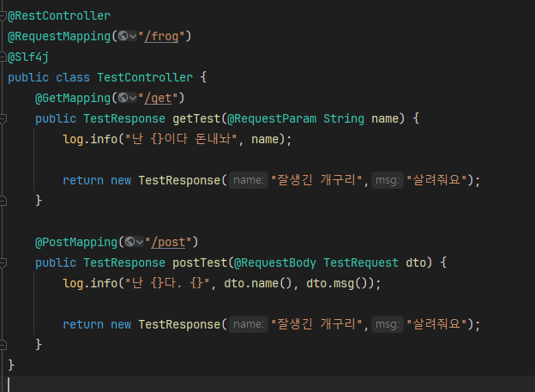Place caret on the empty last line
The height and width of the screenshot is (392, 535).
(x=267, y=383)
